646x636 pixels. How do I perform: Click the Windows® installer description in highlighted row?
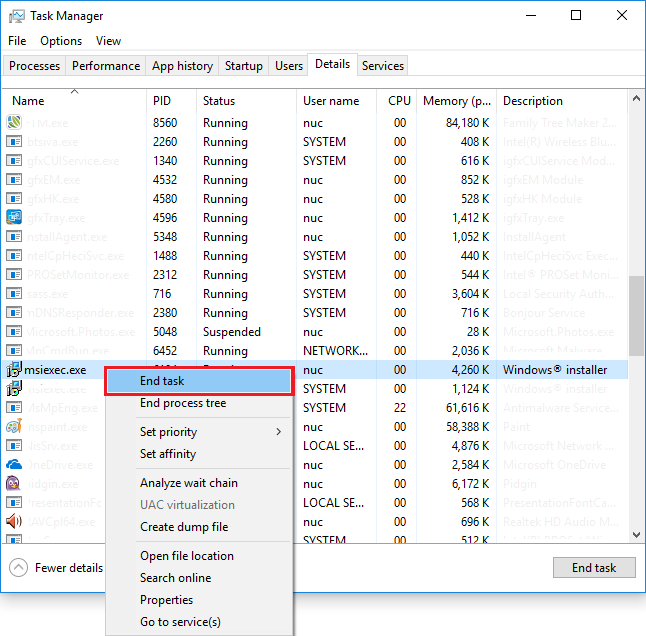coord(555,370)
